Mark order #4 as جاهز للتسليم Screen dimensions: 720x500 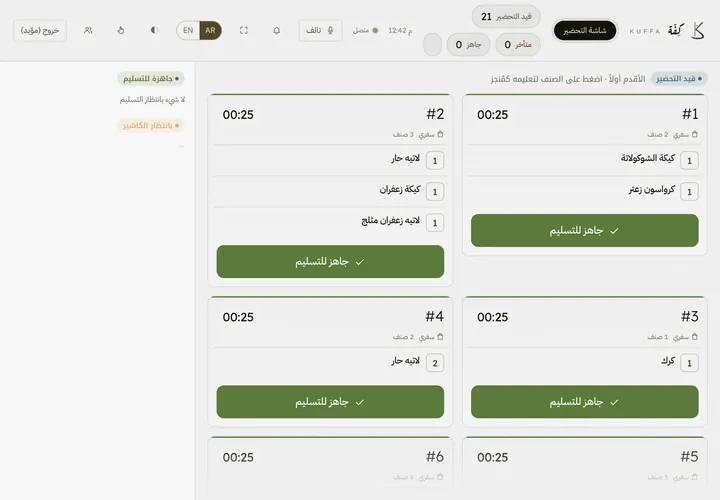pyautogui.click(x=330, y=402)
